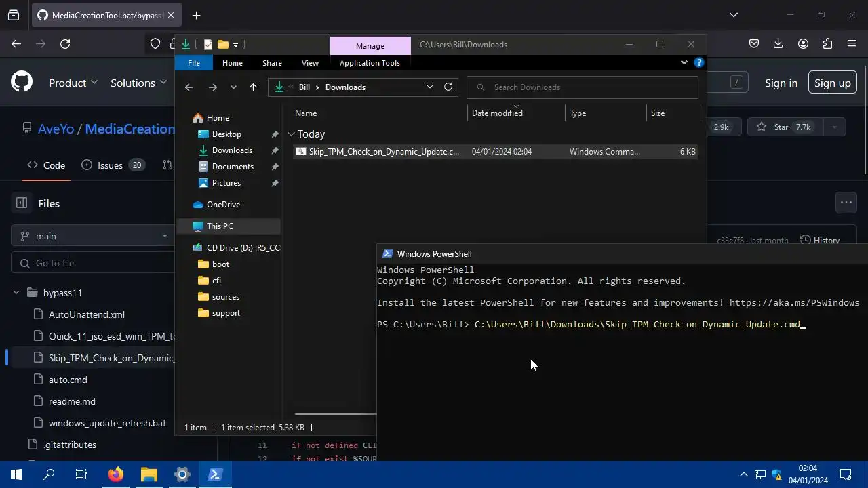868x488 pixels.
Task: Open Windows Start menu
Action: tap(16, 474)
